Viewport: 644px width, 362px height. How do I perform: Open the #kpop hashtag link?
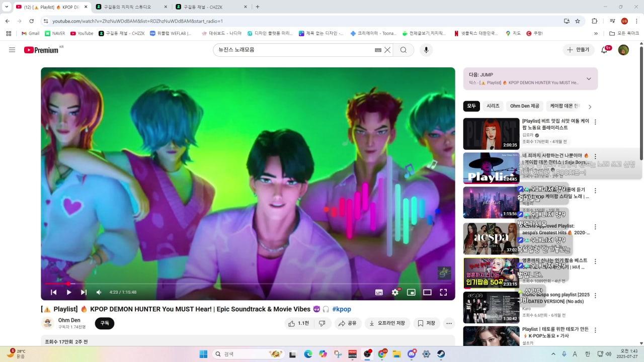point(342,309)
